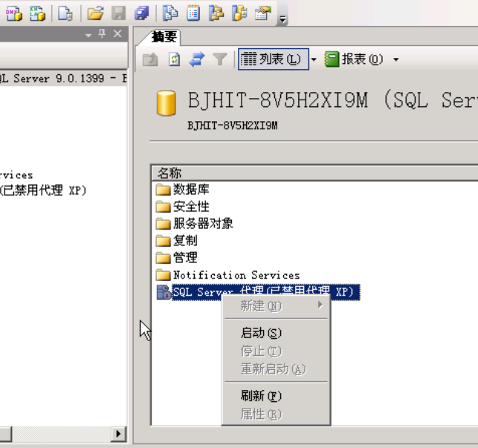478x448 pixels.
Task: Click the 列表(L) list view button
Action: coord(274,59)
